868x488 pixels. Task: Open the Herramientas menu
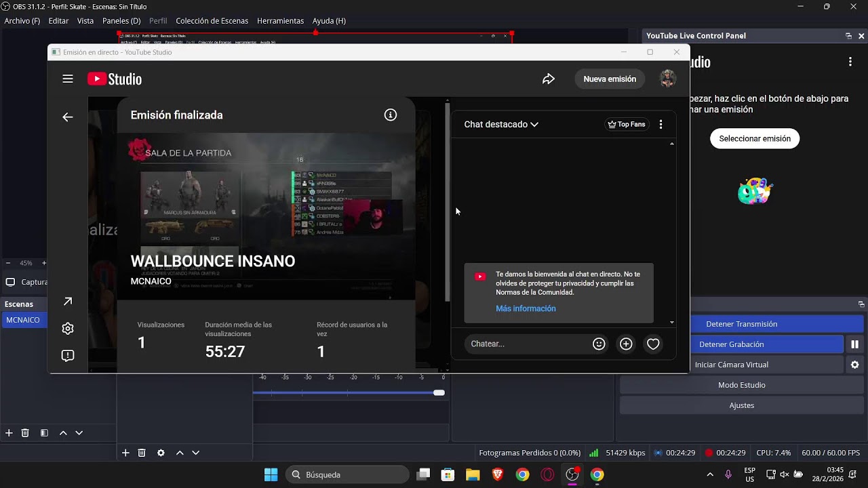point(281,21)
